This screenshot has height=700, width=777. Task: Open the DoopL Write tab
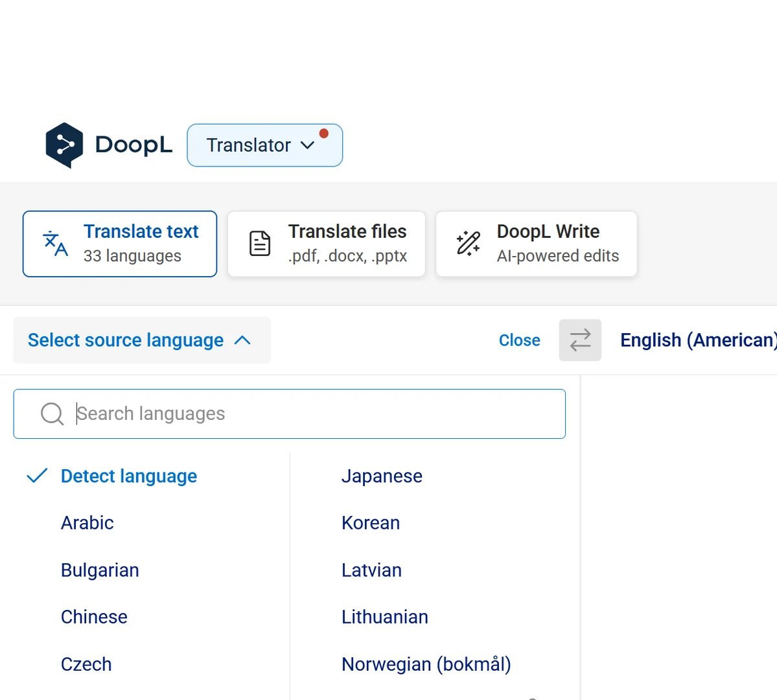537,244
